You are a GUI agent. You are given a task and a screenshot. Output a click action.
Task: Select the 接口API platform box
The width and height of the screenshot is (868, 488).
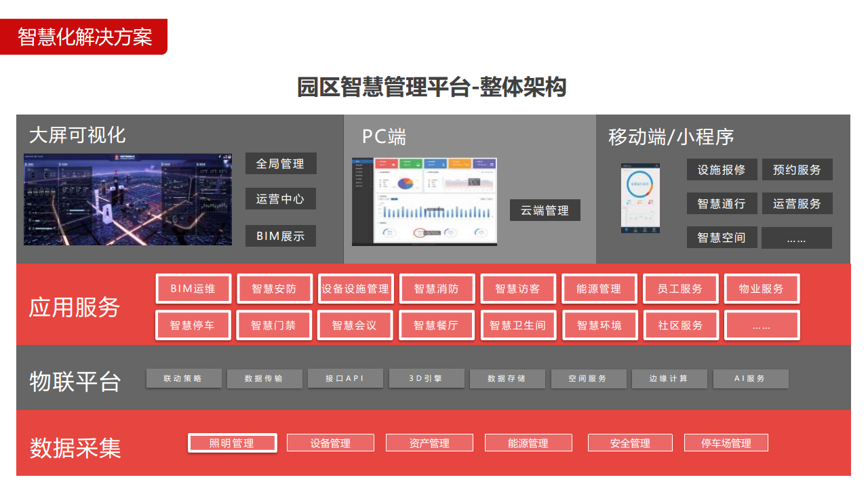345,379
